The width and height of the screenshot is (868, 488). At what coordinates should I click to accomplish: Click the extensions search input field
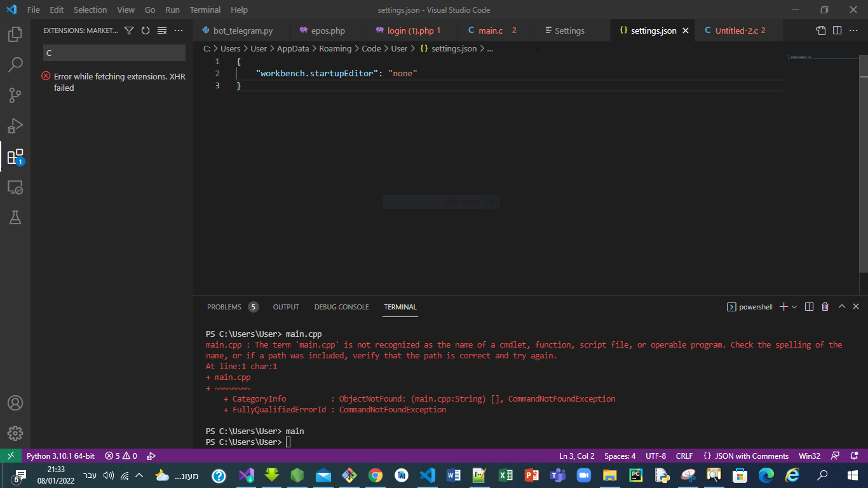click(114, 53)
